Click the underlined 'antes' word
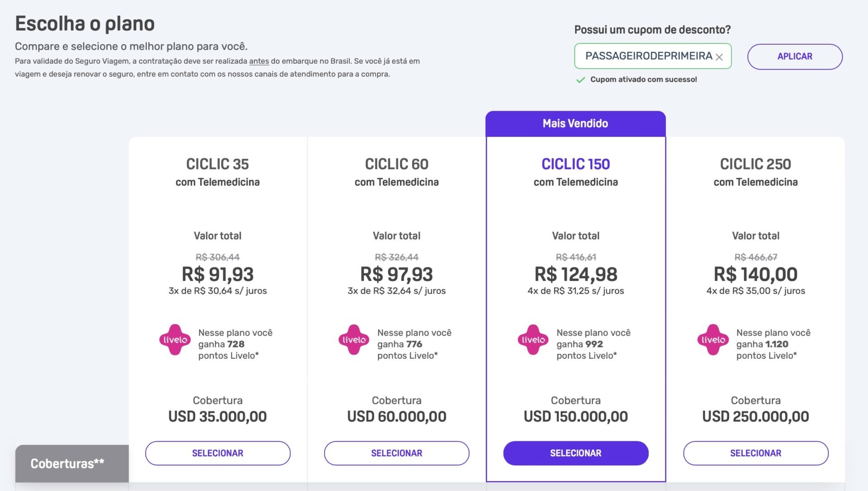Image resolution: width=868 pixels, height=491 pixels. point(259,61)
